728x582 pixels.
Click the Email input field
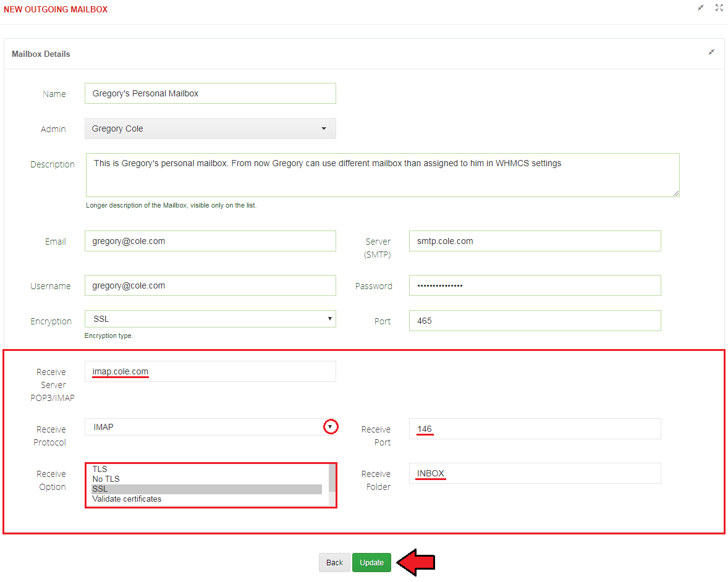[x=210, y=241]
